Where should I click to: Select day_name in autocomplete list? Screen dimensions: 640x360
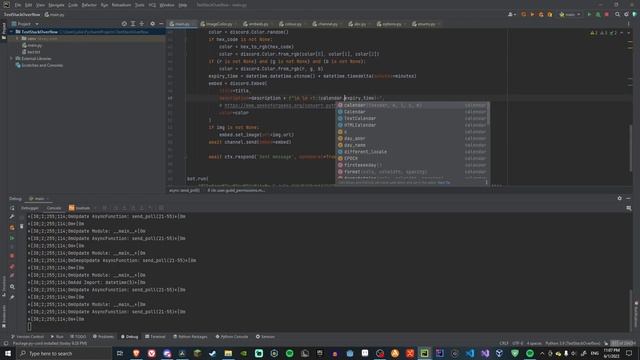point(412,145)
